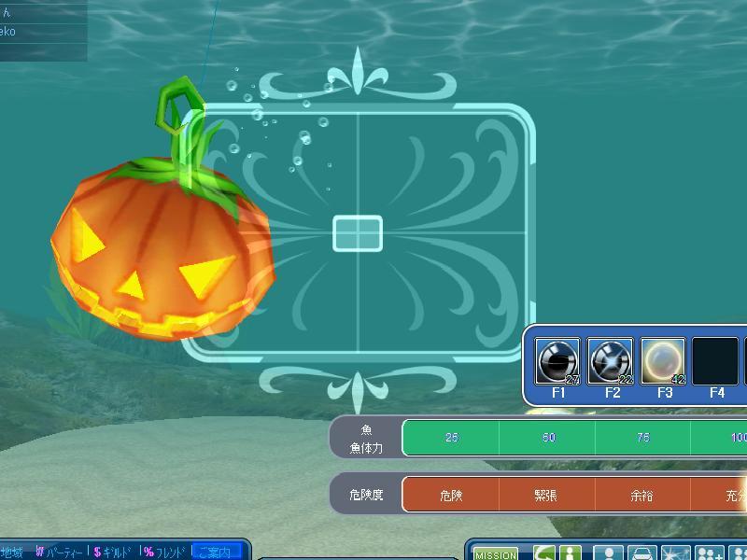Switch to 地域 chat tab
This screenshot has height=560, width=747.
(12, 552)
